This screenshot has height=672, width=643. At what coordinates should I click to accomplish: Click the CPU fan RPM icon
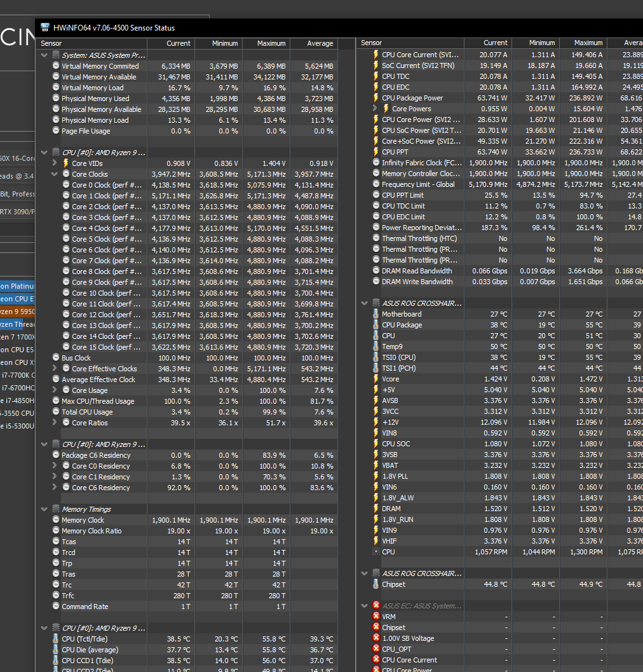pyautogui.click(x=376, y=552)
